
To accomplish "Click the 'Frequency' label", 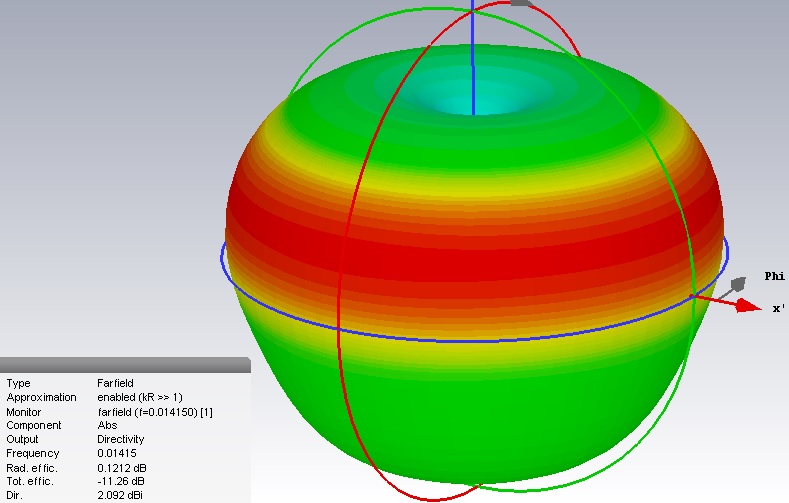I will [x=33, y=453].
